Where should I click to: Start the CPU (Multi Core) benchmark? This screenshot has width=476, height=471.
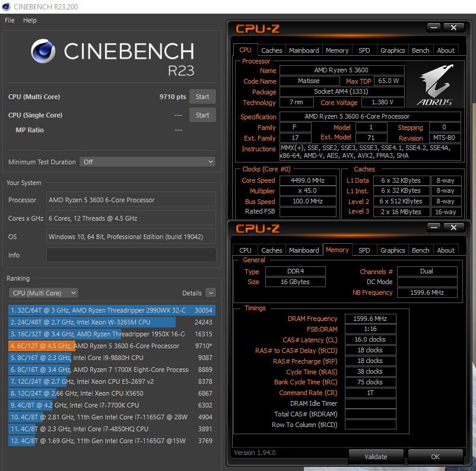click(x=202, y=97)
